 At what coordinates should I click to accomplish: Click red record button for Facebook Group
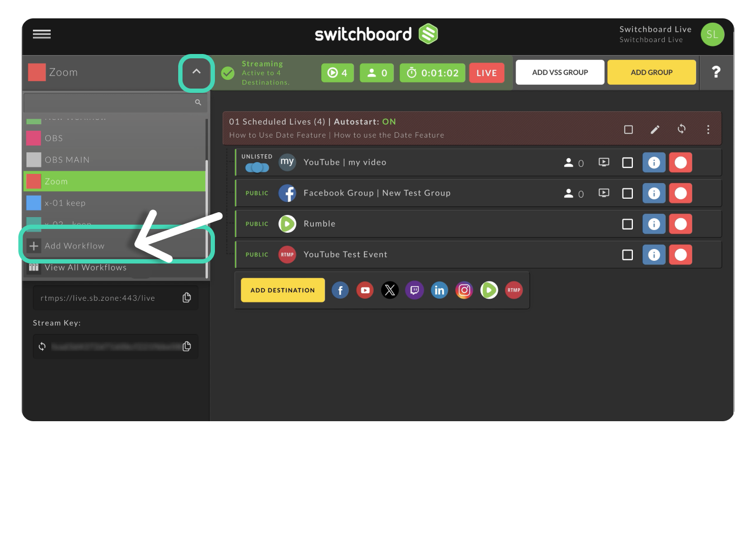(x=680, y=193)
